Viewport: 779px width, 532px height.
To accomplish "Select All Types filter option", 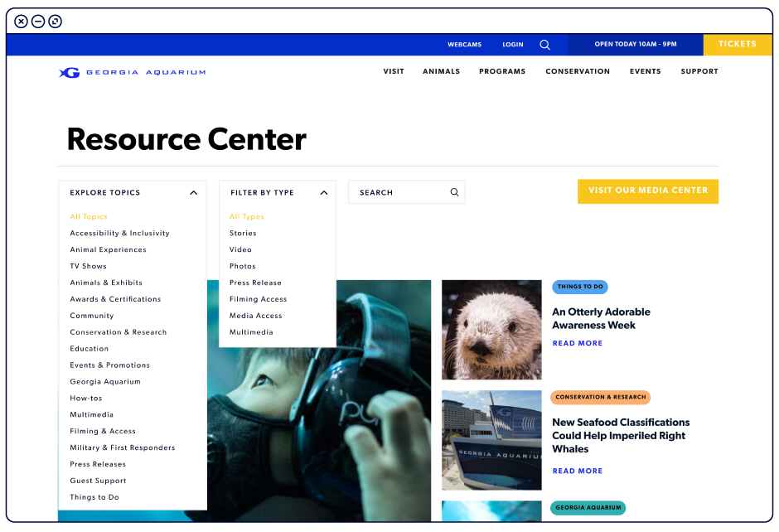I will [247, 216].
